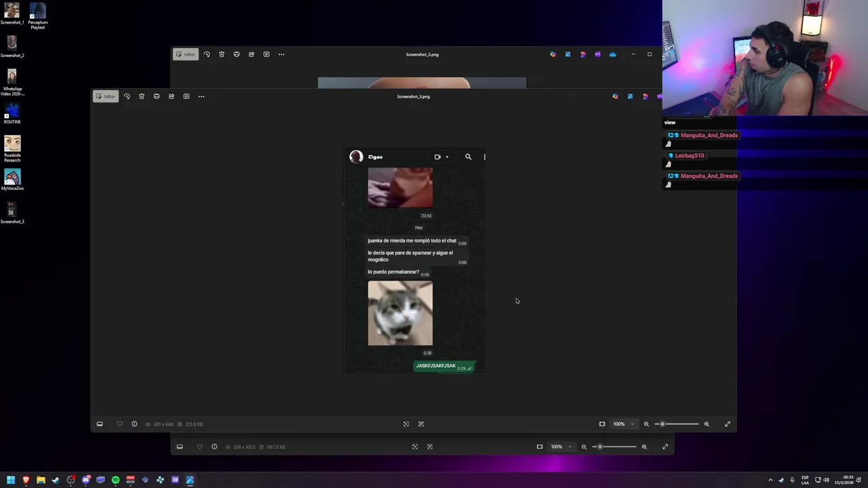Screen dimensions: 868x488
Task: Click the right center scan-frame icon in Screenshot_3.png bottom bar
Action: (421, 424)
